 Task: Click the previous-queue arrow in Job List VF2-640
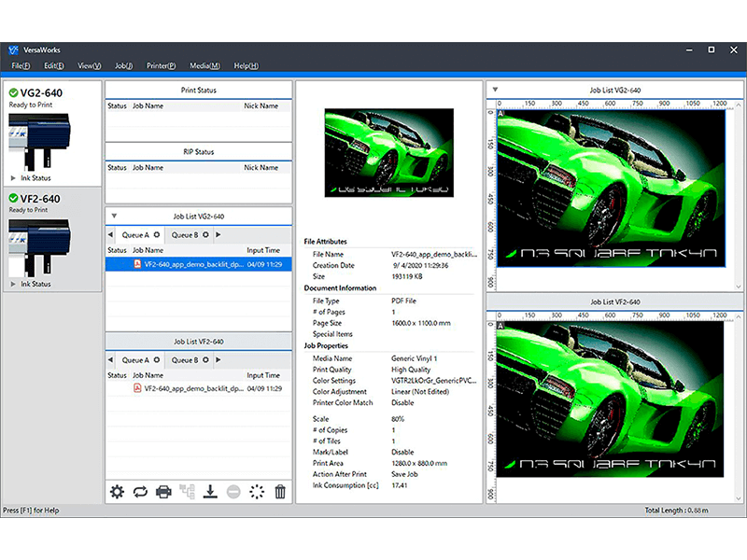(x=110, y=360)
